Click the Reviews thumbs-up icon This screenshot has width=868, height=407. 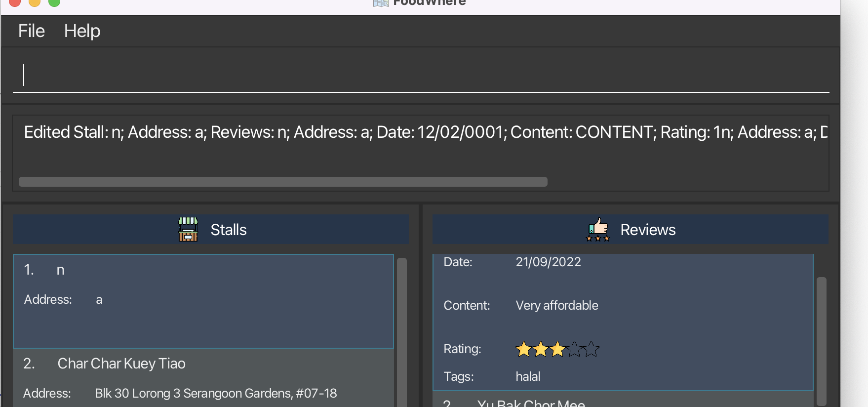coord(598,229)
